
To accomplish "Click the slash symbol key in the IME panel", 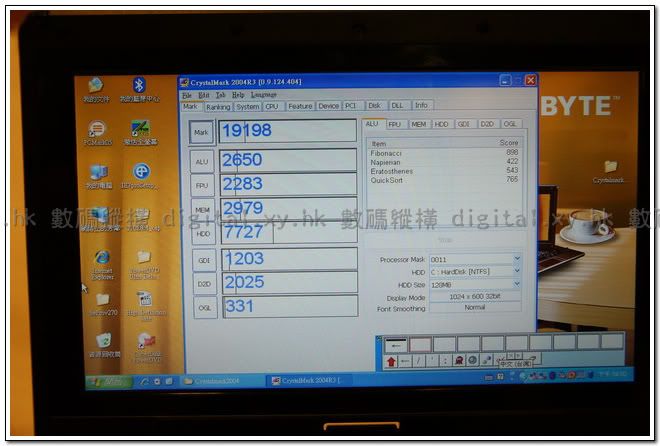I will (419, 361).
